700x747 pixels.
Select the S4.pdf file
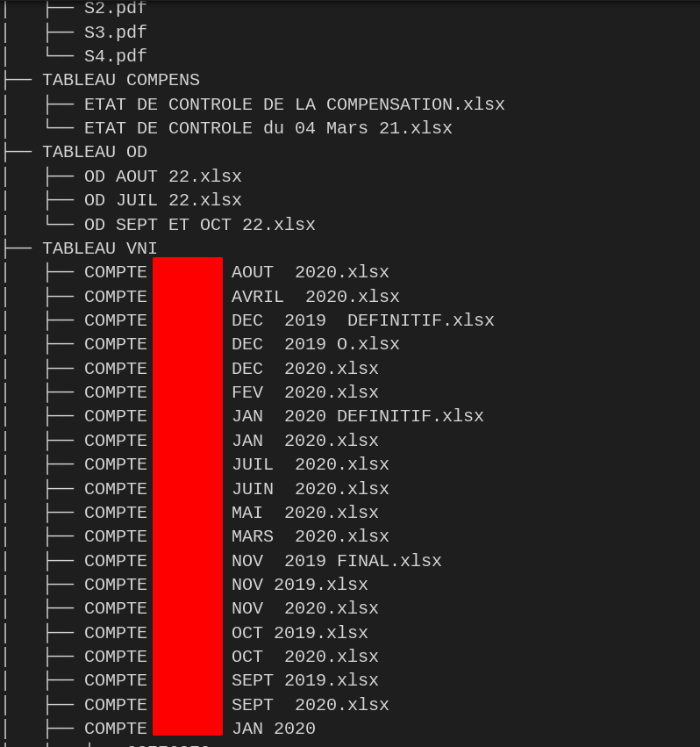(x=115, y=56)
